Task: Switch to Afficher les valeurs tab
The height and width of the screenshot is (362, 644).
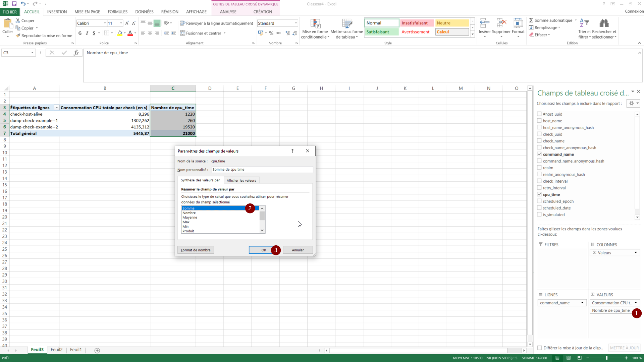Action: click(241, 180)
